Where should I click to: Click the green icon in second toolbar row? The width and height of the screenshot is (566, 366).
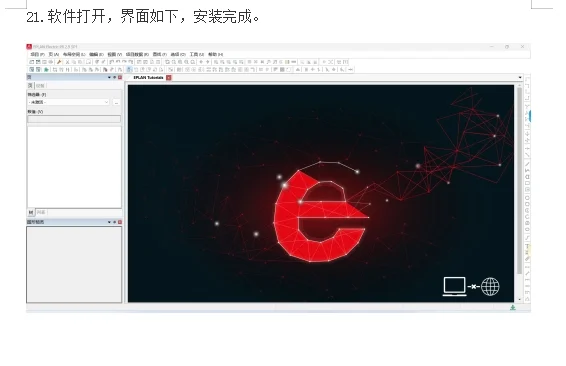(x=46, y=70)
